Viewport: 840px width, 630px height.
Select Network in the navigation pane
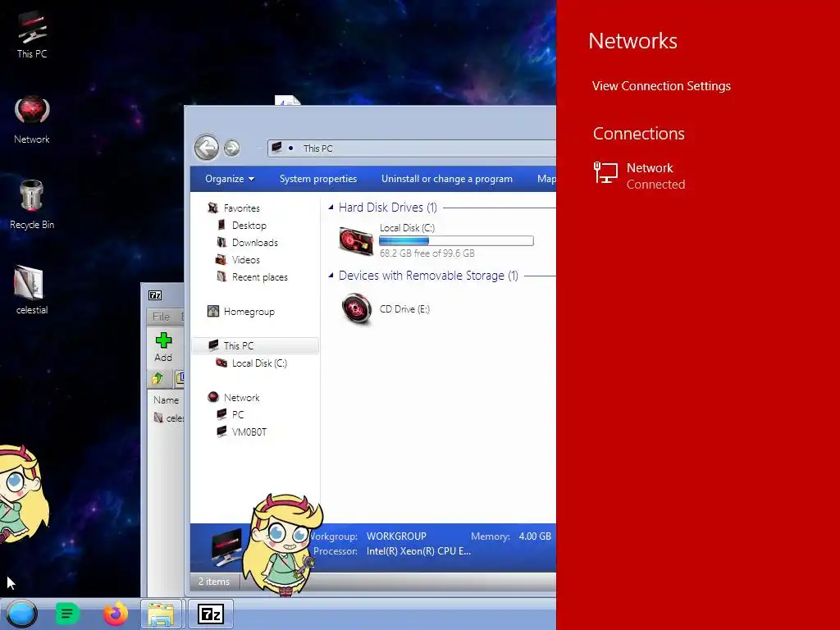pyautogui.click(x=234, y=398)
